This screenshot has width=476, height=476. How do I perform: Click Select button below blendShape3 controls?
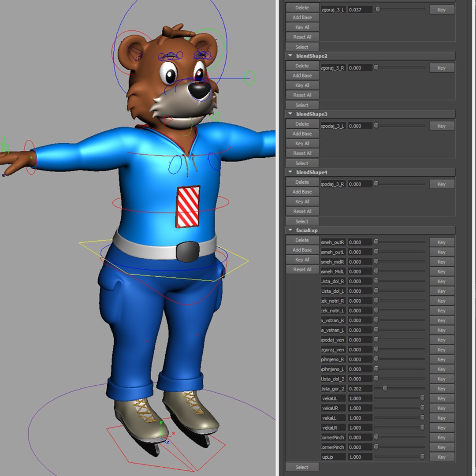(302, 164)
